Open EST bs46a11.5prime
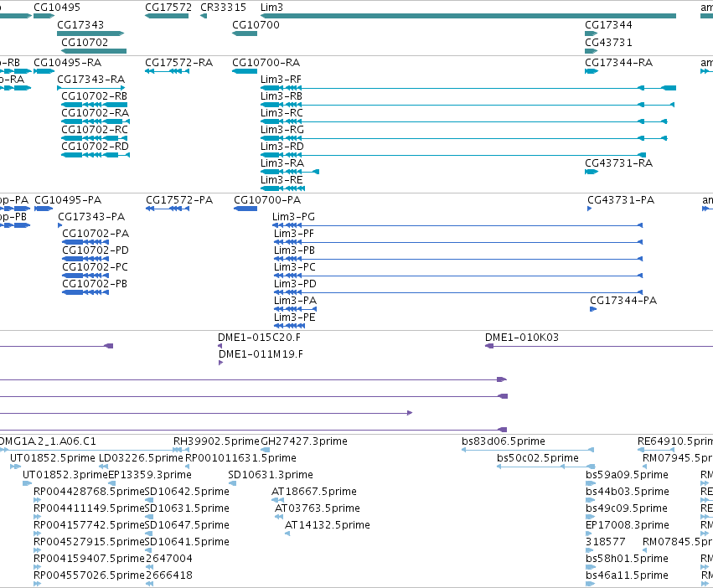Image resolution: width=713 pixels, height=588 pixels. (627, 575)
